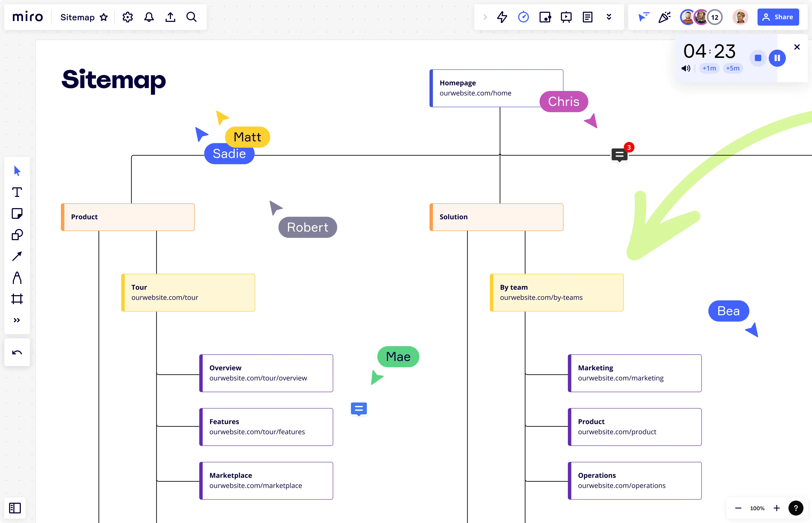Expand the overflow menu with chevron

[x=608, y=17]
